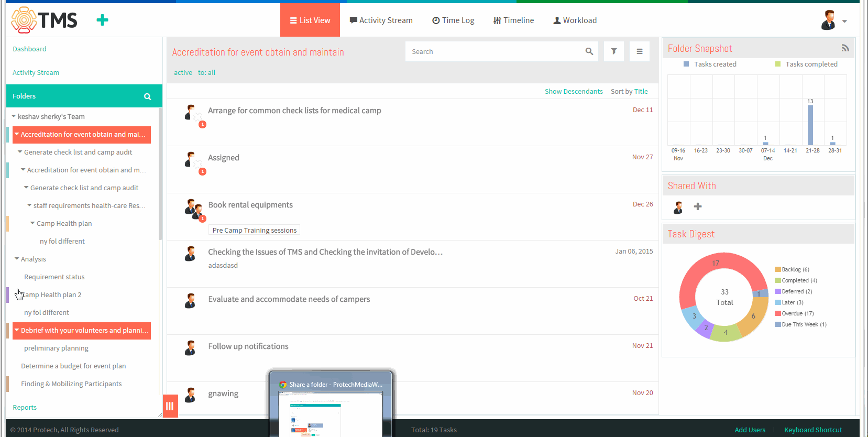Screen dimensions: 868x437
Task: Switch to Timeline tab
Action: [x=514, y=20]
